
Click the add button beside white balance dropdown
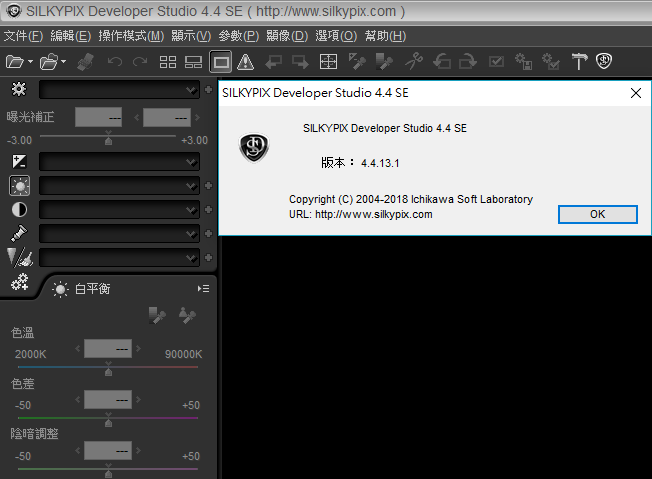point(209,185)
